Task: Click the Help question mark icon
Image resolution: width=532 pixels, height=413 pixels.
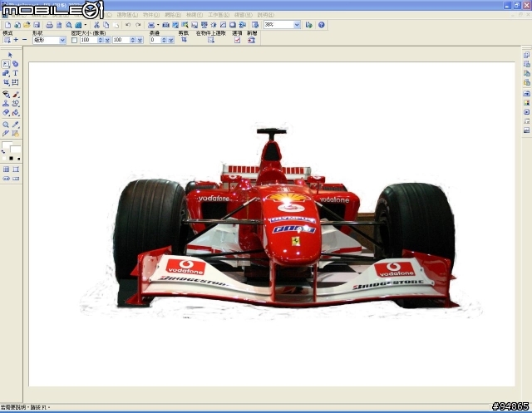Action: [x=322, y=25]
